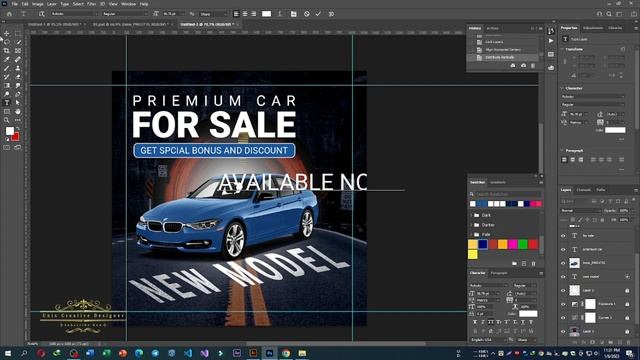
Task: Open font style dropdown in options bar
Action: pos(124,14)
